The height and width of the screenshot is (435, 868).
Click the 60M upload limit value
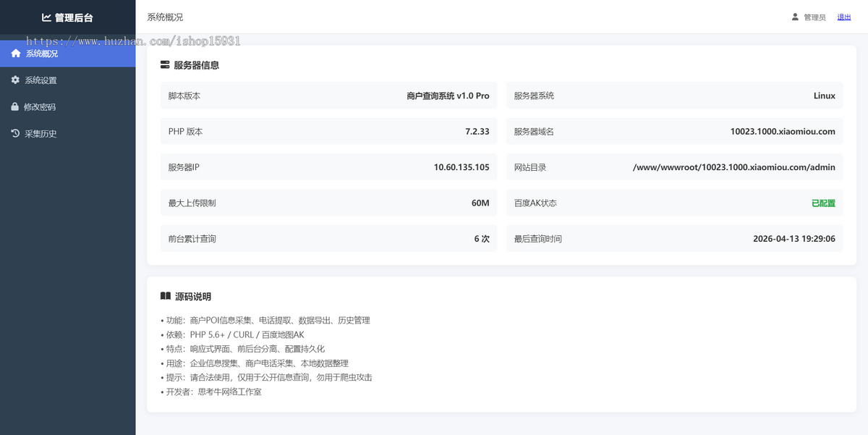point(480,203)
